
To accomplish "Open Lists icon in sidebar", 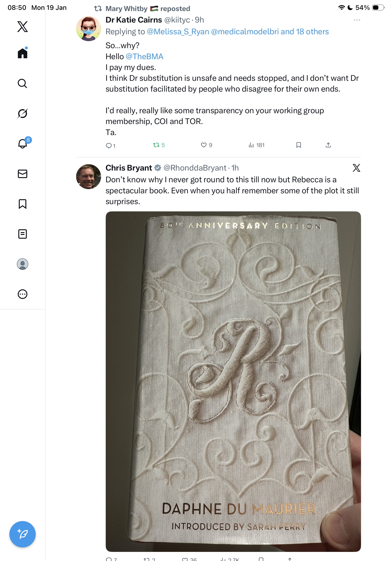I will coord(23,234).
